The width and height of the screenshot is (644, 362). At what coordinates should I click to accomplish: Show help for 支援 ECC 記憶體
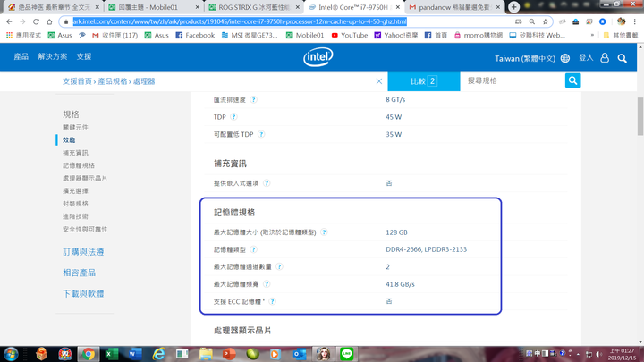click(272, 302)
